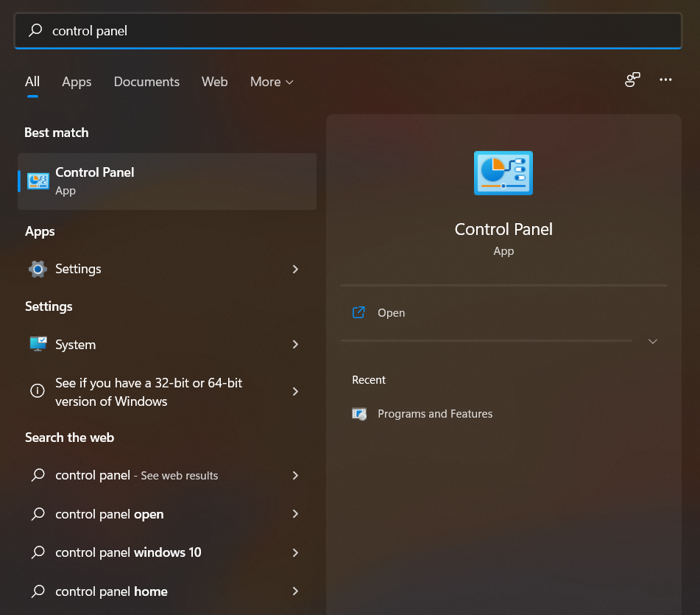Open See if you have 32-bit or 64-bit result
Screen dimensions: 700x615
pos(167,392)
